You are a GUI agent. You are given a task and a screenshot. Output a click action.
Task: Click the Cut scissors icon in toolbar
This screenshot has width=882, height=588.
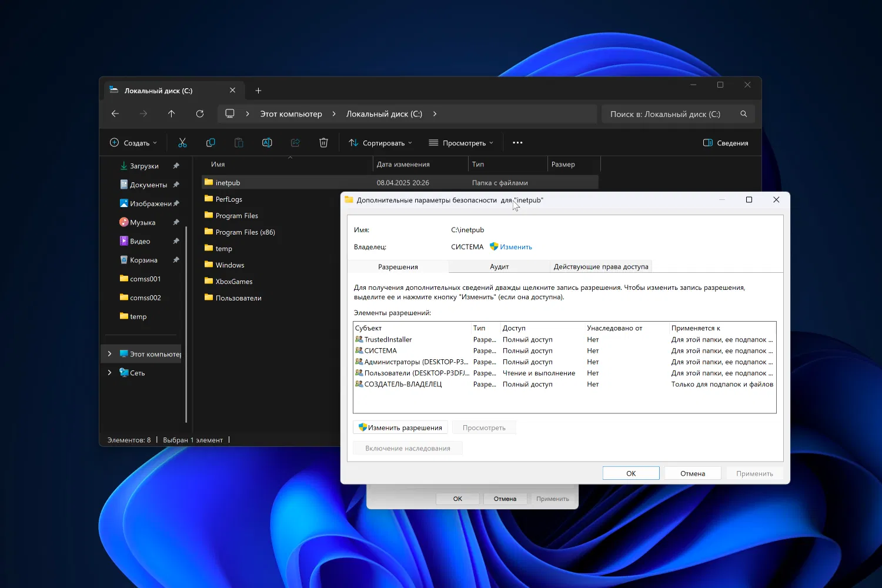(x=182, y=143)
